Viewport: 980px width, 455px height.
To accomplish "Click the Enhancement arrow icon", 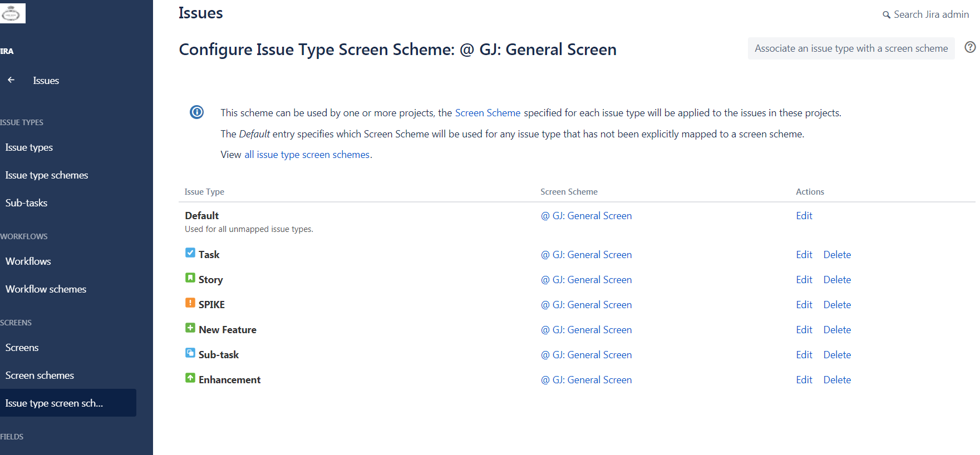I will pyautogui.click(x=190, y=378).
